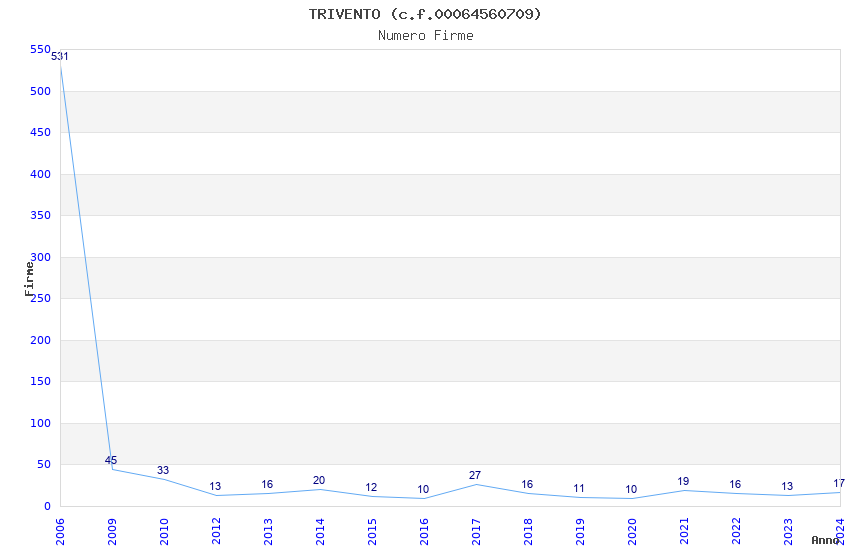850x550 pixels.
Task: Click the data label 27 above 2017
Action: pyautogui.click(x=475, y=475)
